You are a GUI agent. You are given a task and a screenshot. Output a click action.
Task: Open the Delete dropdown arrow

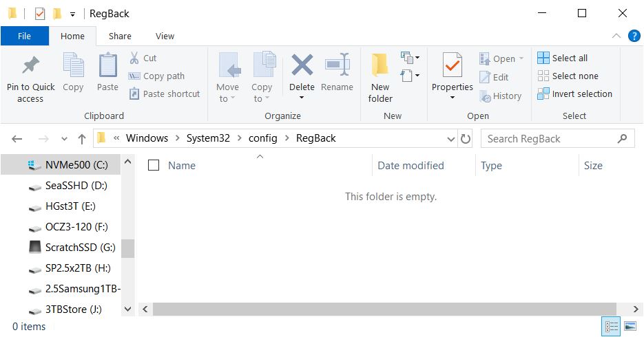(302, 98)
